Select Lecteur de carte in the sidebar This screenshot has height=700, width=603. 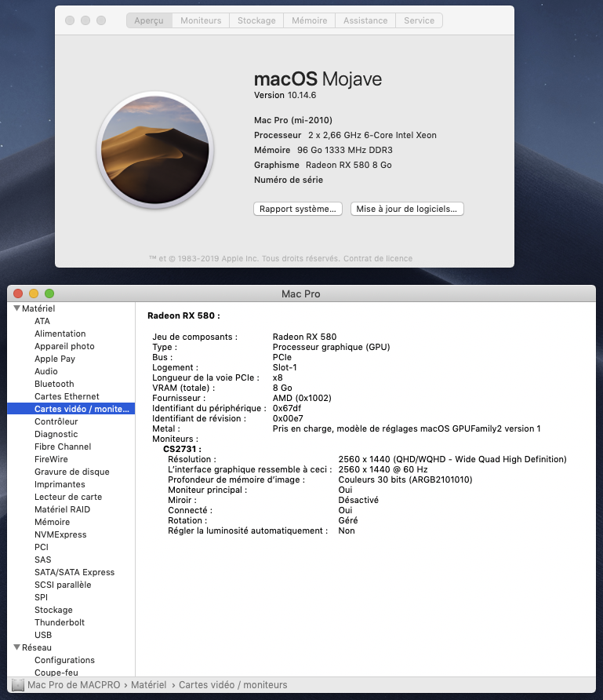tap(68, 497)
